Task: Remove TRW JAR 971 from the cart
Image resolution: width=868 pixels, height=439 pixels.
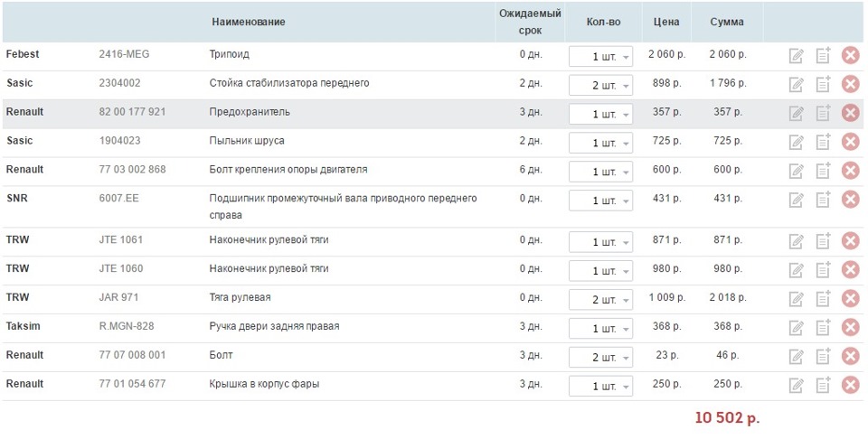Action: click(x=850, y=299)
